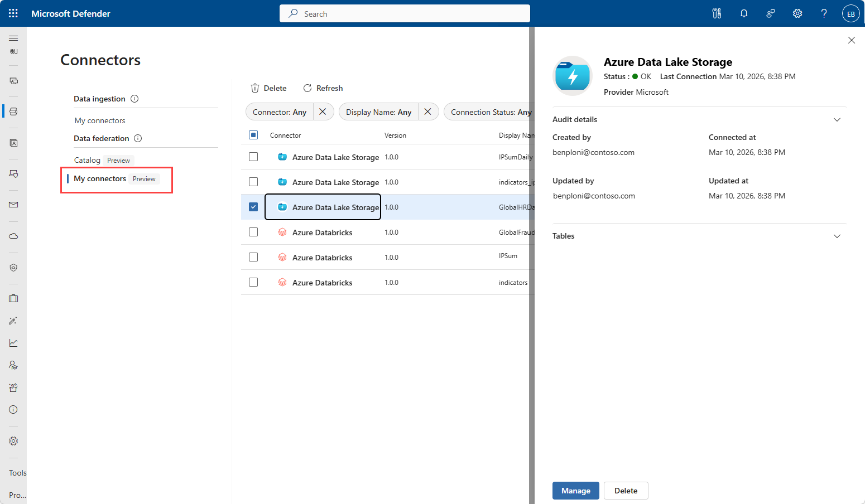Open the reports chart icon in sidebar
Viewport: 865px width, 504px height.
point(13,343)
